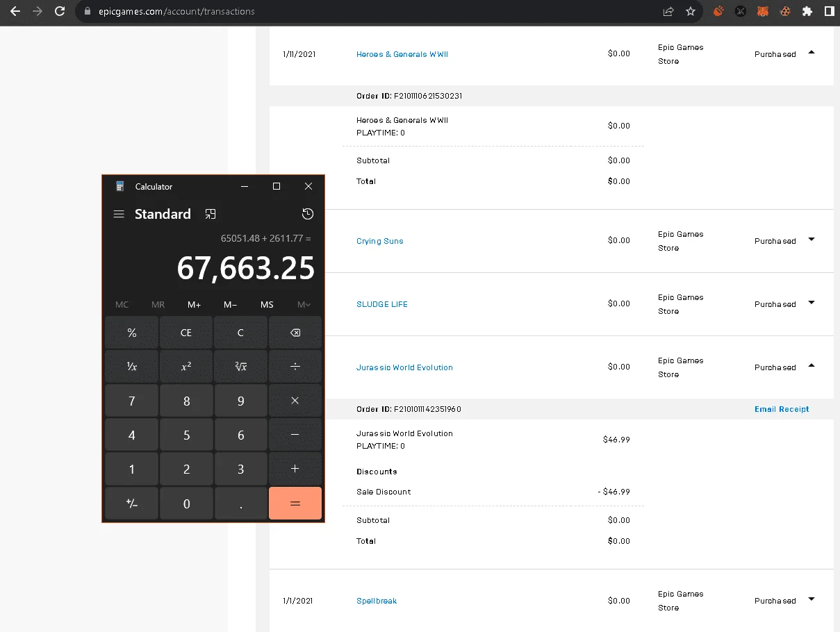Open the Calculator history panel

308,214
